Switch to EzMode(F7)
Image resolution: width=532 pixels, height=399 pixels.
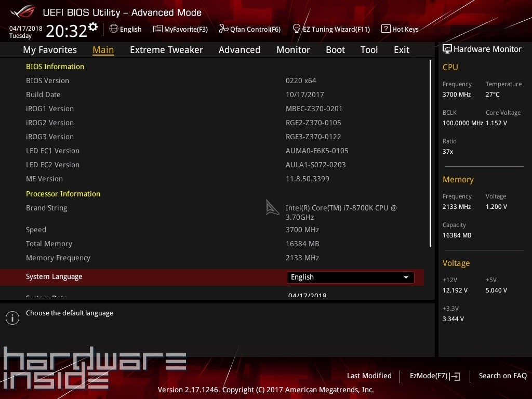(435, 376)
